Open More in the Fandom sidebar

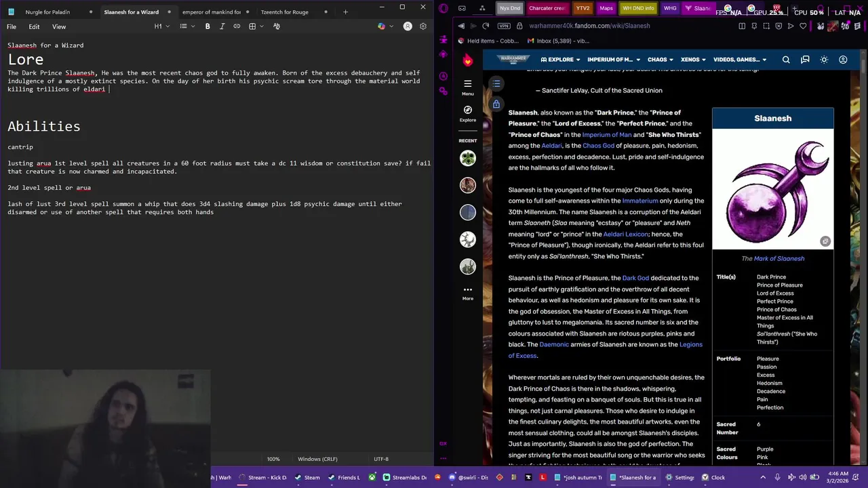[x=467, y=292]
